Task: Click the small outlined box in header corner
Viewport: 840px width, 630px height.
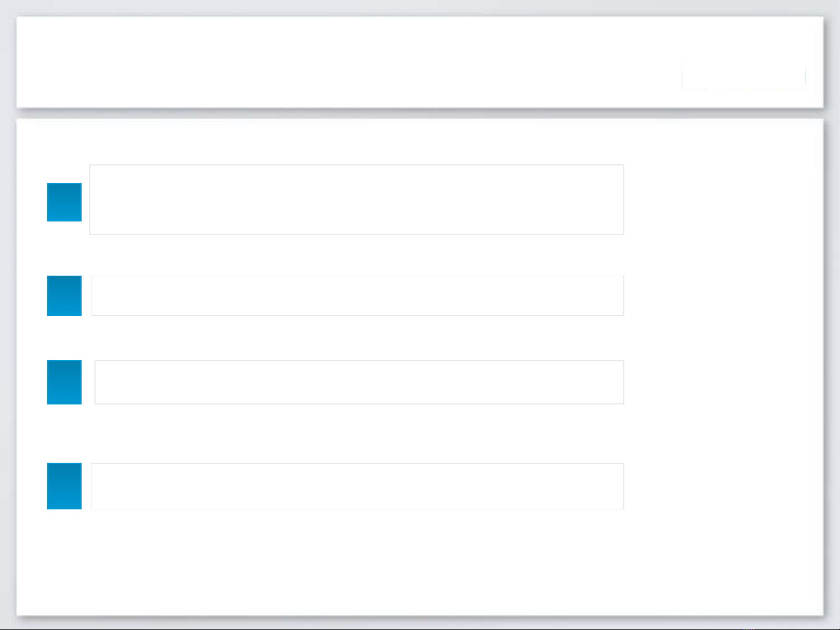Action: 744,76
